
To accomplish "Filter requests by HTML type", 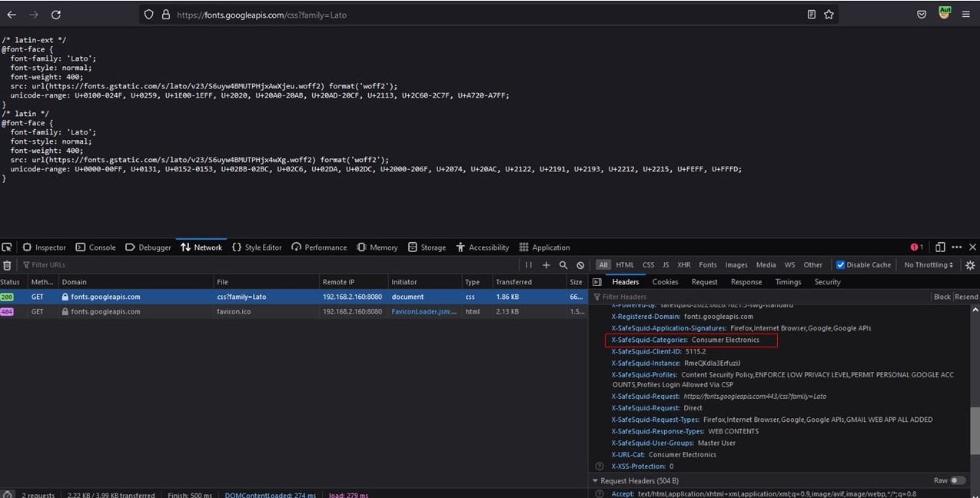I will pyautogui.click(x=625, y=265).
